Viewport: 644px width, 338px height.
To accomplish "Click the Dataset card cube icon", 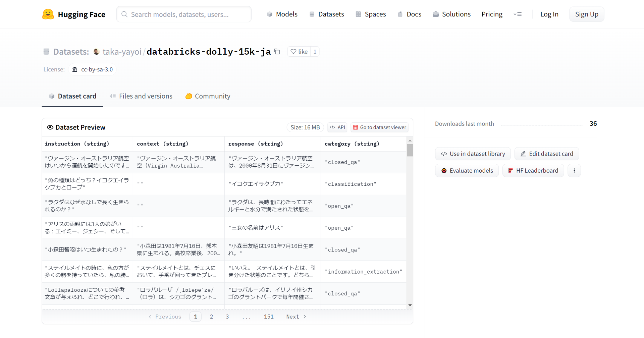I will click(x=52, y=96).
